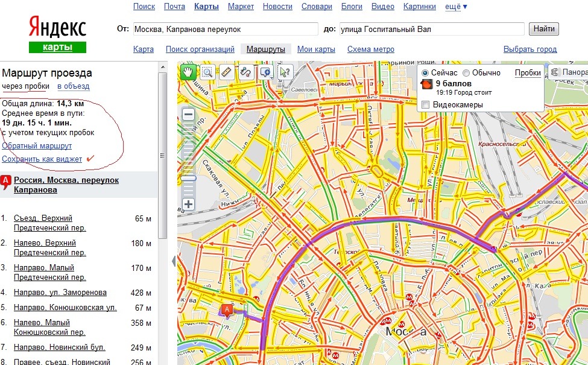
Task: Click the red A marker on map
Action: (227, 310)
